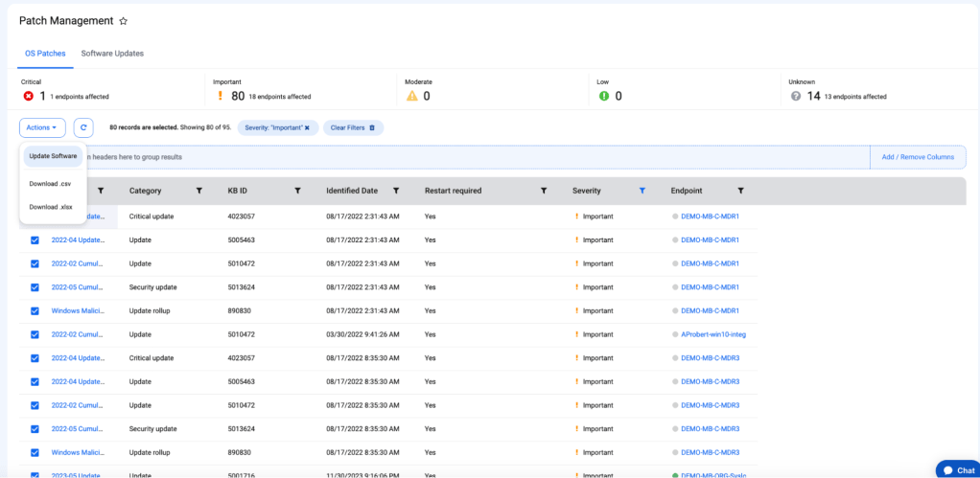
Task: Click the trash icon in Clear Filters
Action: click(372, 127)
